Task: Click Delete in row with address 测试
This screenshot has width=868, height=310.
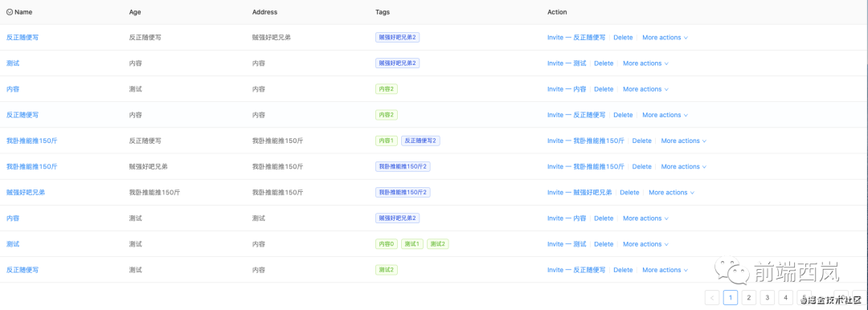Action: [604, 218]
